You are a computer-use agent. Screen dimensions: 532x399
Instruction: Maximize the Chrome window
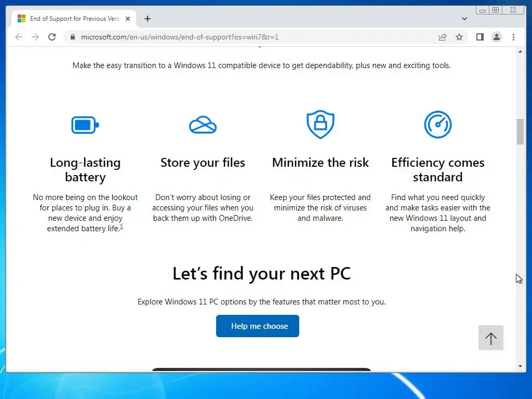tap(496, 10)
